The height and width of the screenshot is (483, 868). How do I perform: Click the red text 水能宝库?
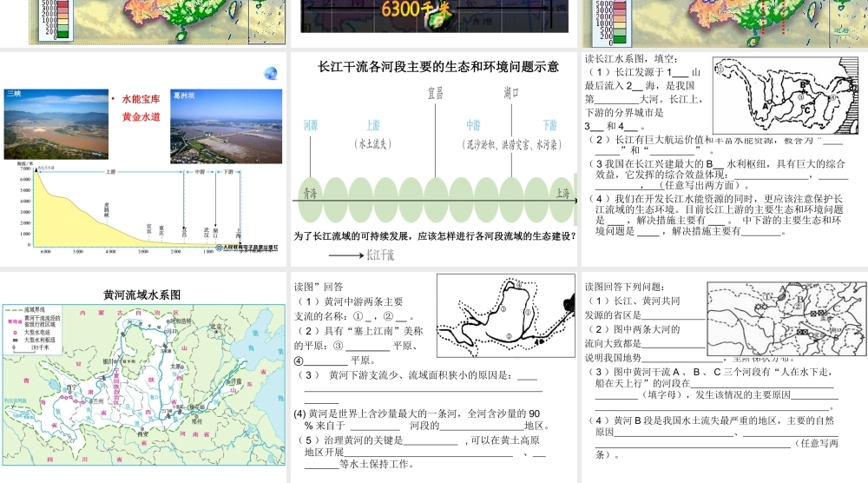point(141,99)
